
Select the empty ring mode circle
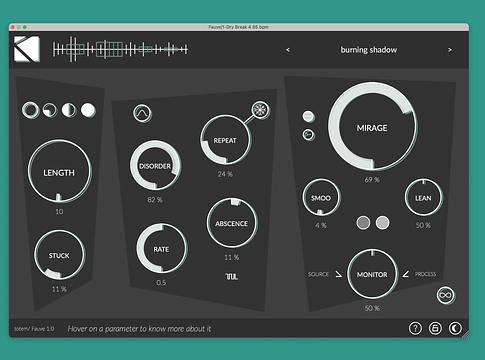coord(30,110)
